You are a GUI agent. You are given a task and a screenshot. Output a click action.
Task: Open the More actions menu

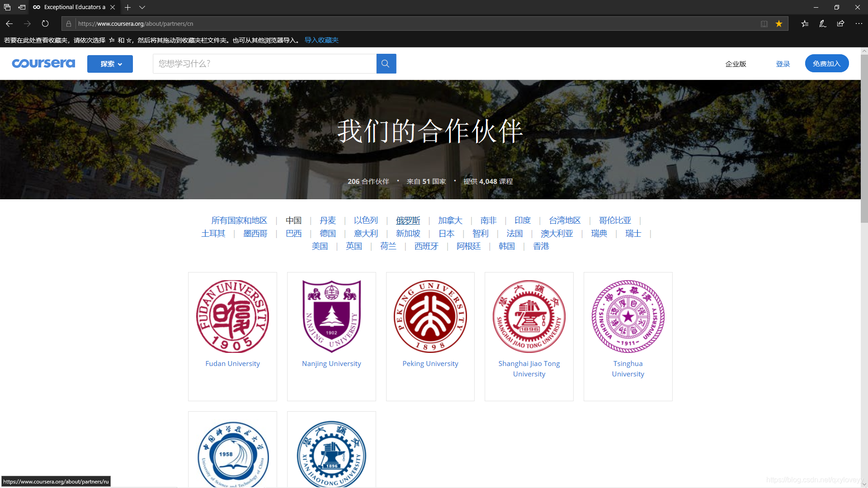[x=859, y=23]
